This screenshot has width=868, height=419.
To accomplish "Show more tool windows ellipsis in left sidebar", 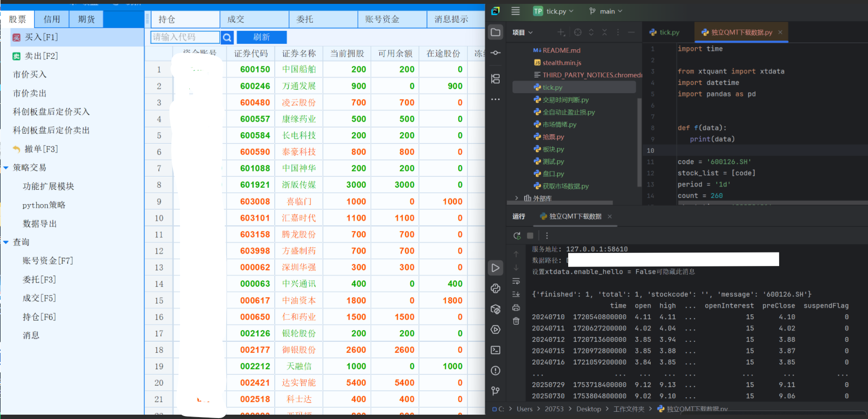I will pyautogui.click(x=495, y=99).
